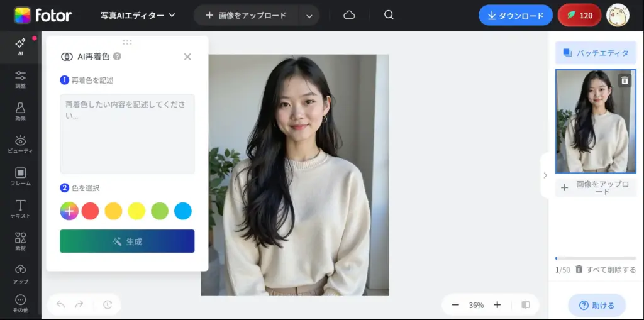Click the 120 credits button
This screenshot has width=644, height=320.
(x=579, y=16)
